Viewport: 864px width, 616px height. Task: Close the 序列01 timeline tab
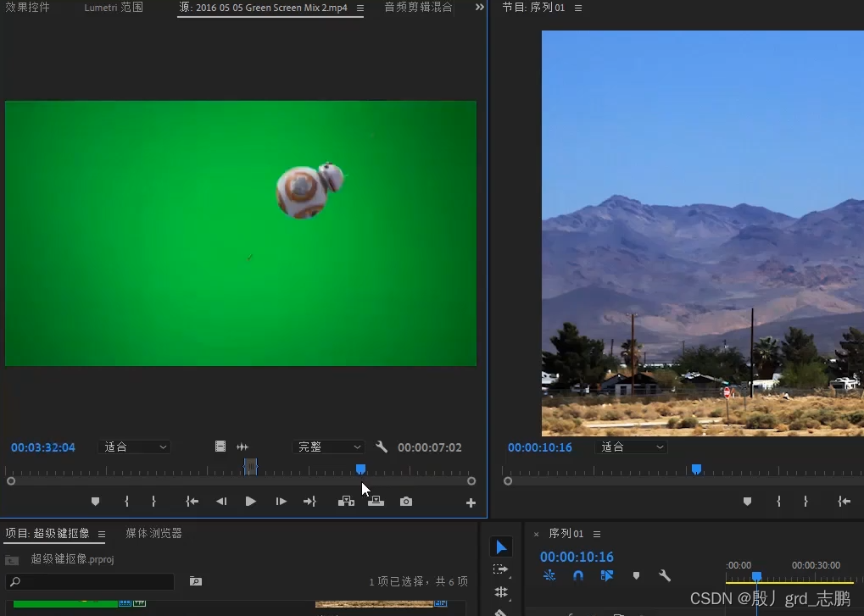(x=536, y=534)
